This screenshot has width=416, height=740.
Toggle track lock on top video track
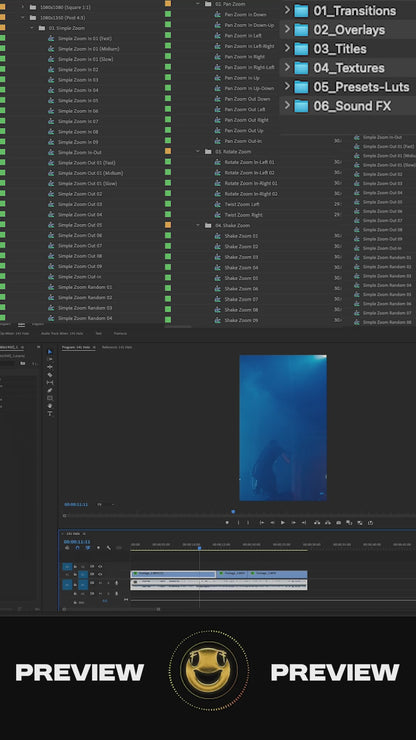coord(75,566)
